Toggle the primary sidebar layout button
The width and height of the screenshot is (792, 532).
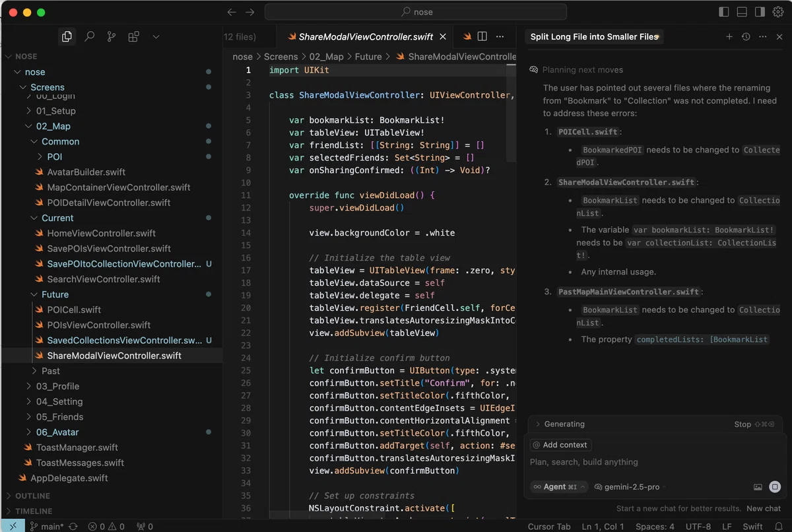click(724, 12)
